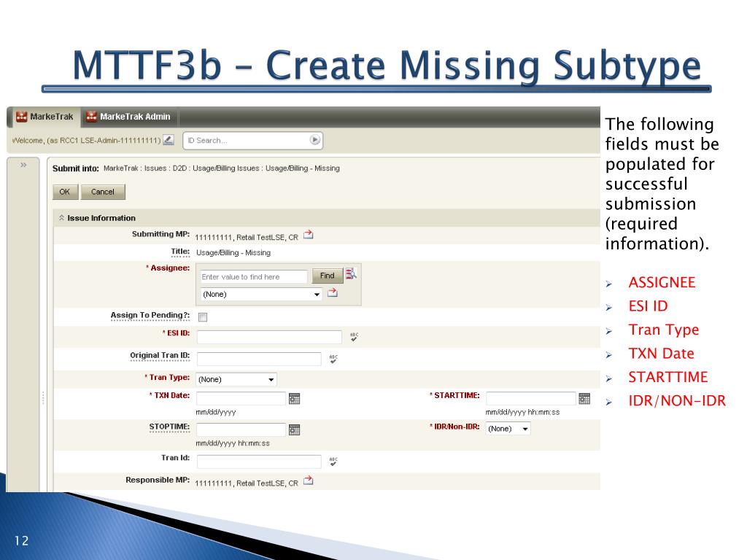The image size is (747, 560).
Task: Open the MarkeTrak Admin tab
Action: coord(129,117)
